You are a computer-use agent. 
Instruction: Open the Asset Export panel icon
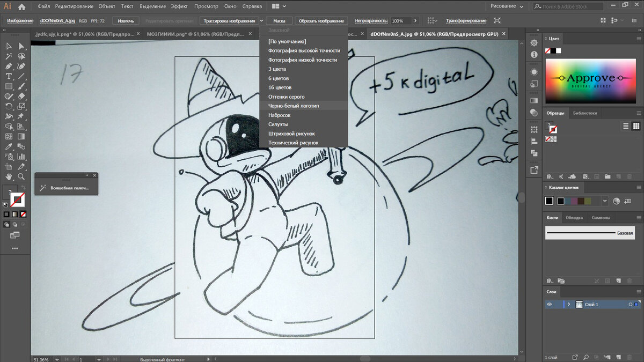click(534, 170)
